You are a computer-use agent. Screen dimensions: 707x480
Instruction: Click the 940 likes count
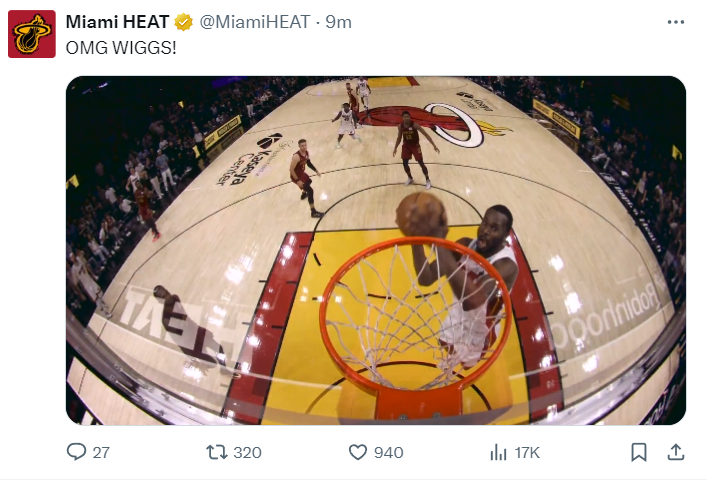[x=388, y=453]
